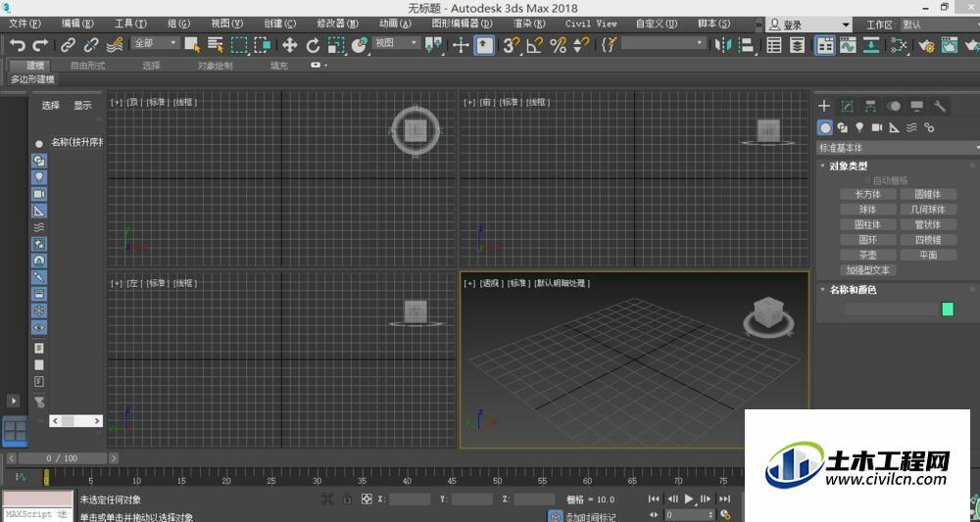Open the '标准基本体' category dropdown

[x=898, y=148]
